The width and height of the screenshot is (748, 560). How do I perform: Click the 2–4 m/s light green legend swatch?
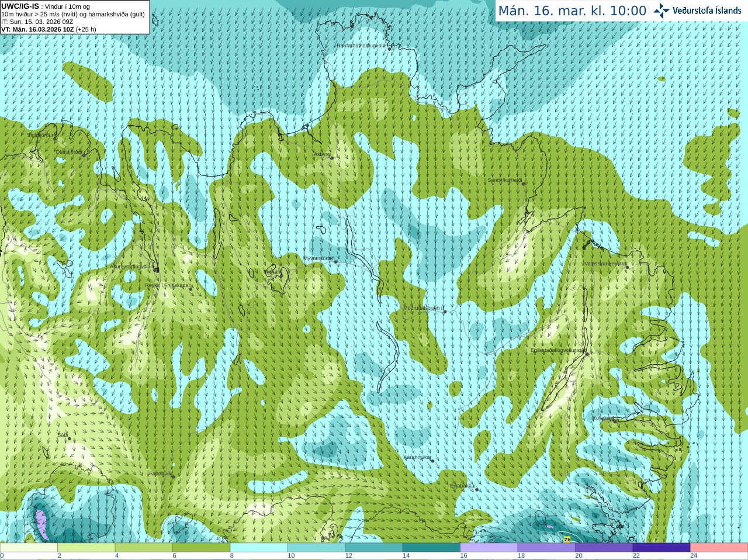coord(86,548)
